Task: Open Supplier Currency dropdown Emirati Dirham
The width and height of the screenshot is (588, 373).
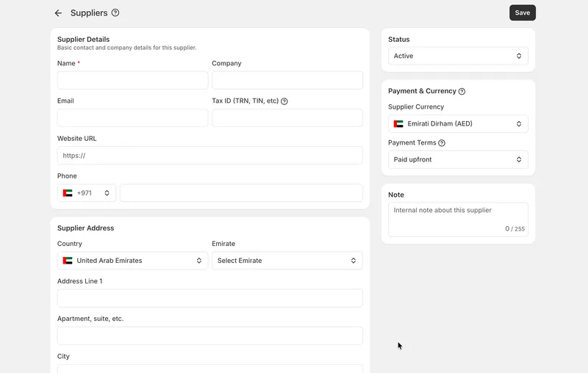Action: tap(458, 123)
